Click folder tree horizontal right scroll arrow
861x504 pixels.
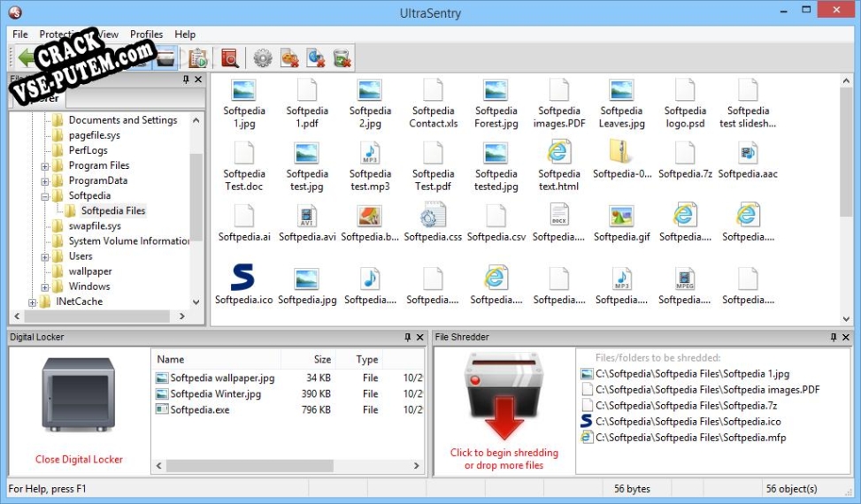click(182, 317)
